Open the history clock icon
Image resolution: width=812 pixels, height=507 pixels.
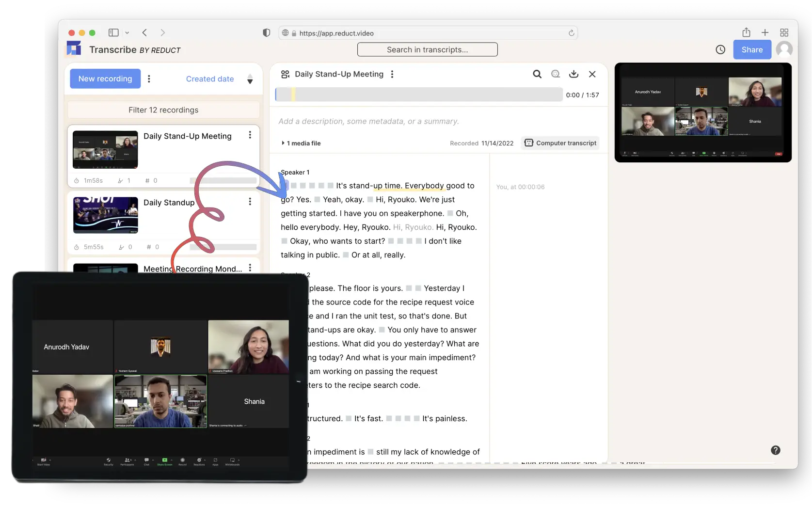click(720, 49)
